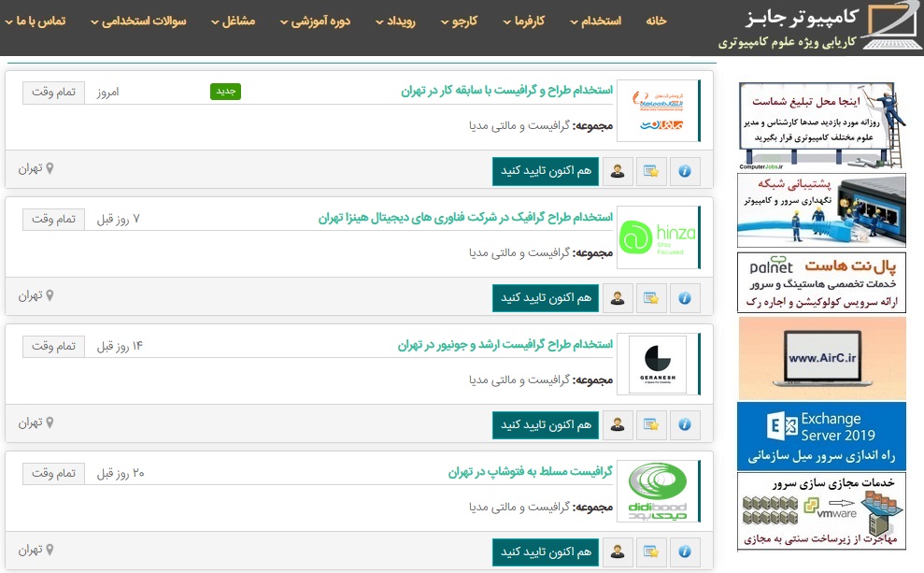Screen dimensions: 924x573
Task: Open job title طراح گرافیست ارشد و جونیور
Action: pos(505,344)
